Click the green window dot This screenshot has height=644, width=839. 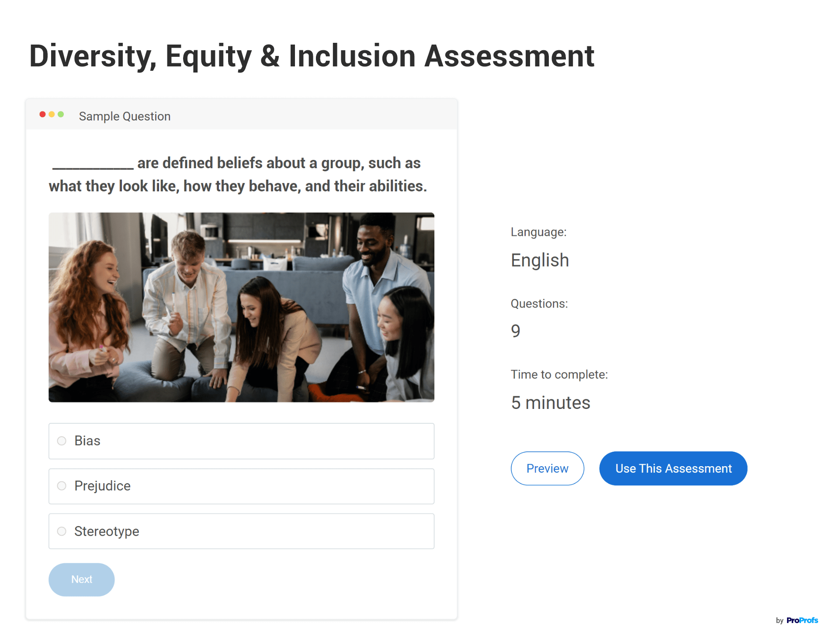(x=61, y=114)
